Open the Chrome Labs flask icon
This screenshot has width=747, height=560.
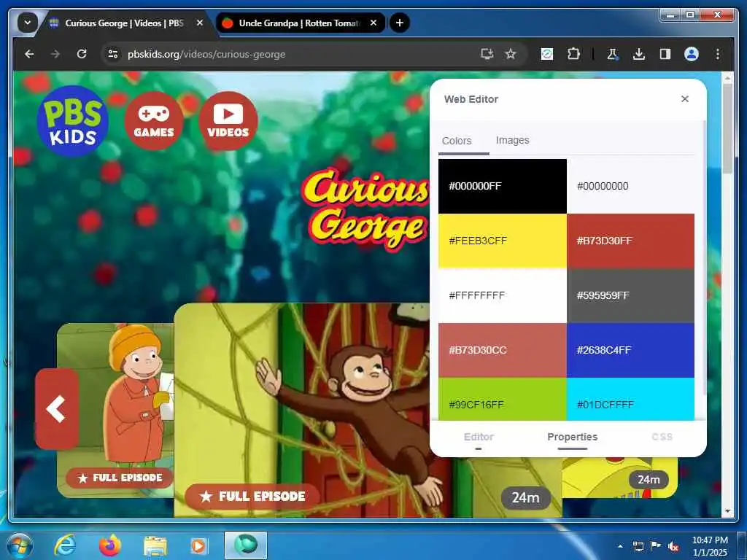click(x=613, y=54)
